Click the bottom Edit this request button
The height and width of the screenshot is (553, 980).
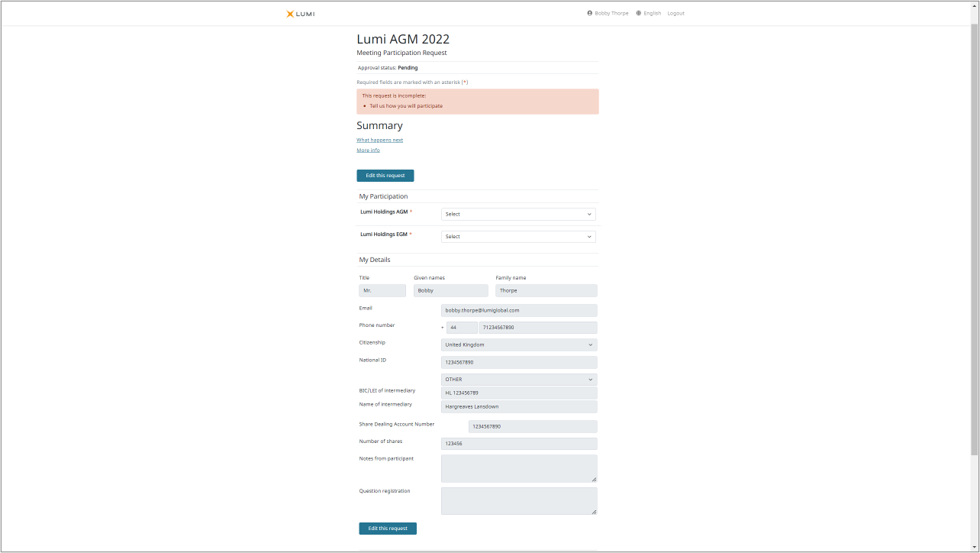(x=388, y=529)
